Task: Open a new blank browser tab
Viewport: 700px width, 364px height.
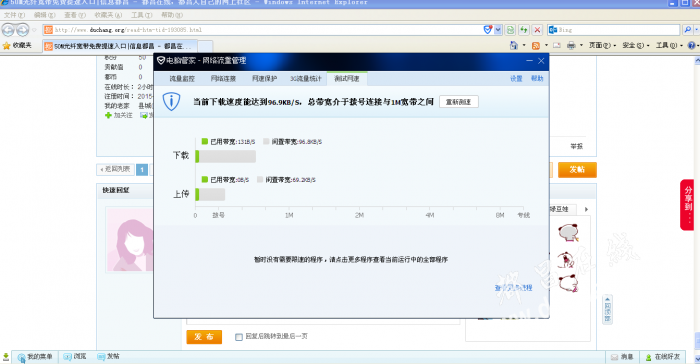Action: click(205, 46)
